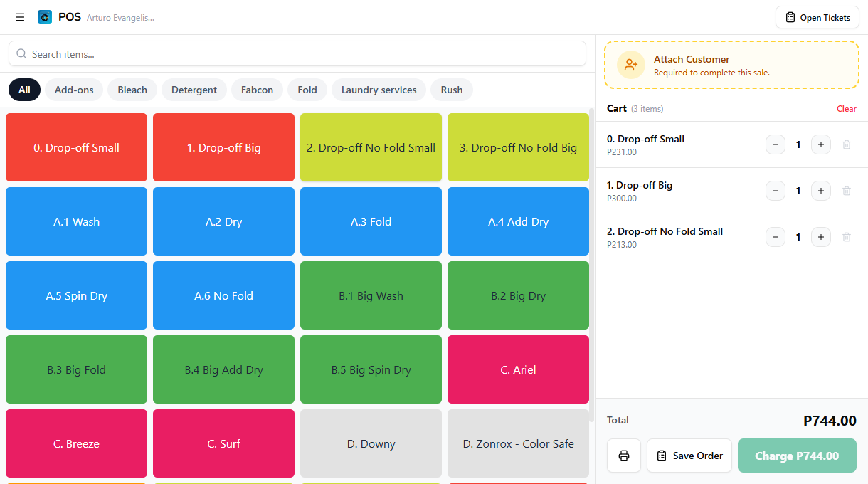Select the Fold category chip

[307, 90]
